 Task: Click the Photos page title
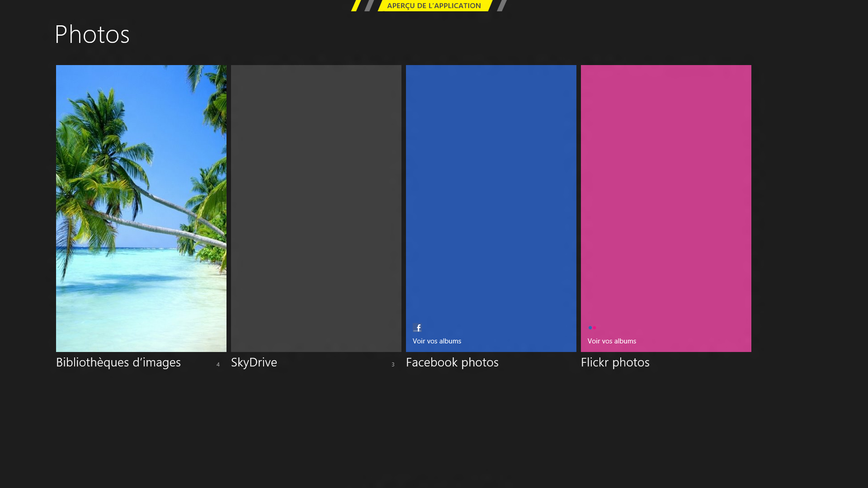coord(92,34)
